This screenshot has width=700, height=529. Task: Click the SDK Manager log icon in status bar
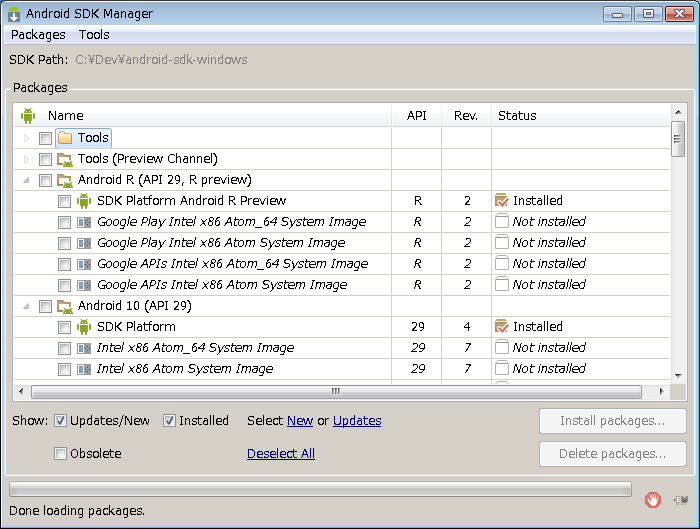point(682,499)
